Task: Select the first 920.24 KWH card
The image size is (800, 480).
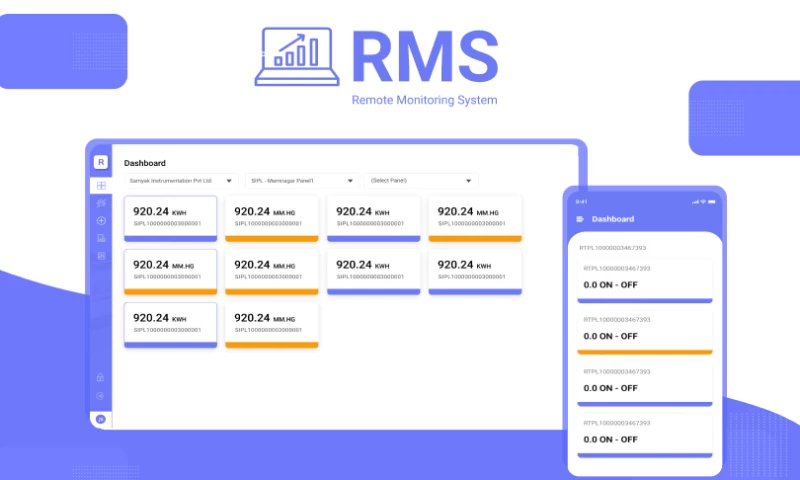Action: point(170,218)
